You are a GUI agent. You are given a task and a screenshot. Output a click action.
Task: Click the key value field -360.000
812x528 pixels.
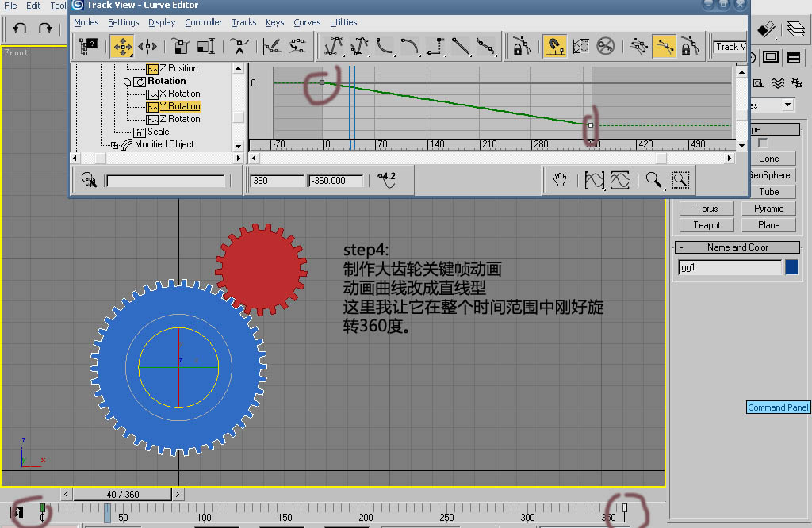pyautogui.click(x=335, y=181)
